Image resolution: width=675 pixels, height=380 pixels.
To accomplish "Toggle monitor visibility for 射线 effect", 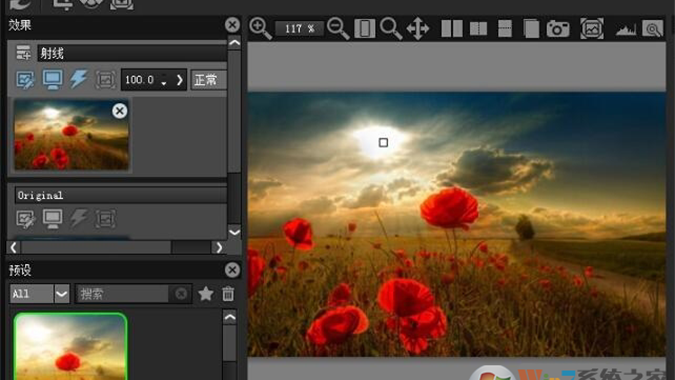I will point(53,80).
